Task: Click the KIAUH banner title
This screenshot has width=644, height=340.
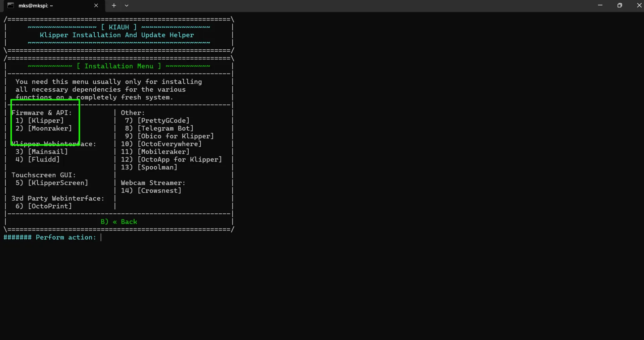Action: tap(119, 27)
